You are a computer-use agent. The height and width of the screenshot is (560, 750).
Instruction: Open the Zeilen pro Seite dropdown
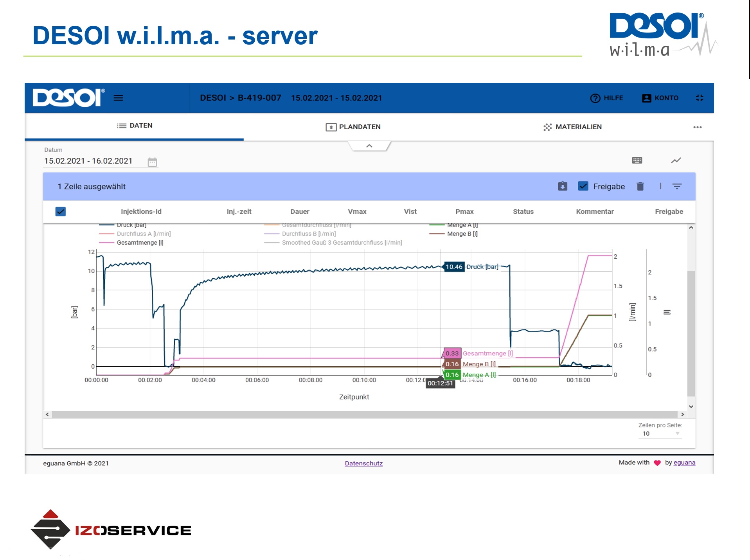pyautogui.click(x=660, y=434)
